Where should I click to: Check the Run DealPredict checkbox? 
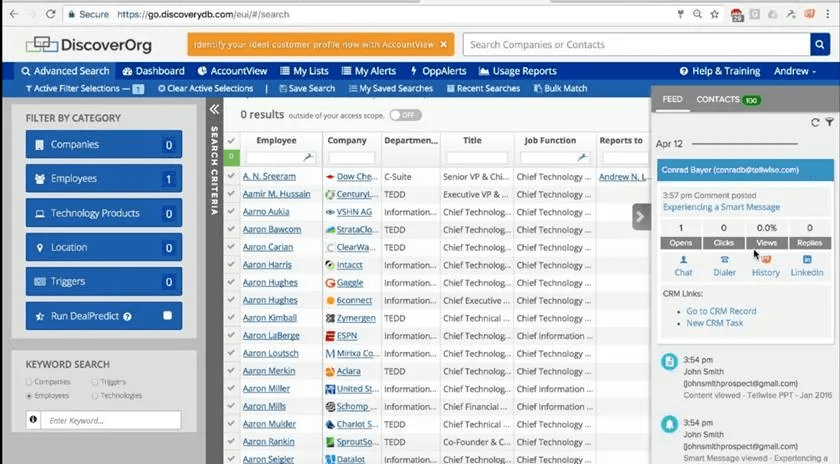coord(168,316)
